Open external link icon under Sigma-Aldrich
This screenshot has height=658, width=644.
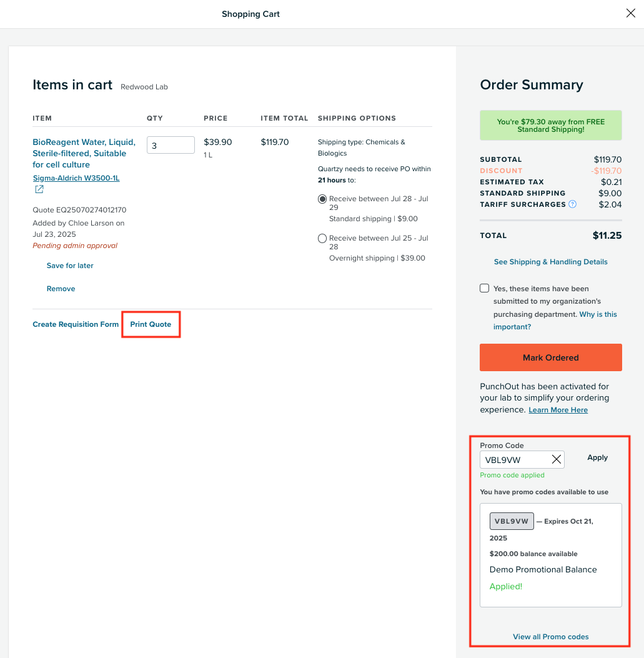click(x=39, y=189)
